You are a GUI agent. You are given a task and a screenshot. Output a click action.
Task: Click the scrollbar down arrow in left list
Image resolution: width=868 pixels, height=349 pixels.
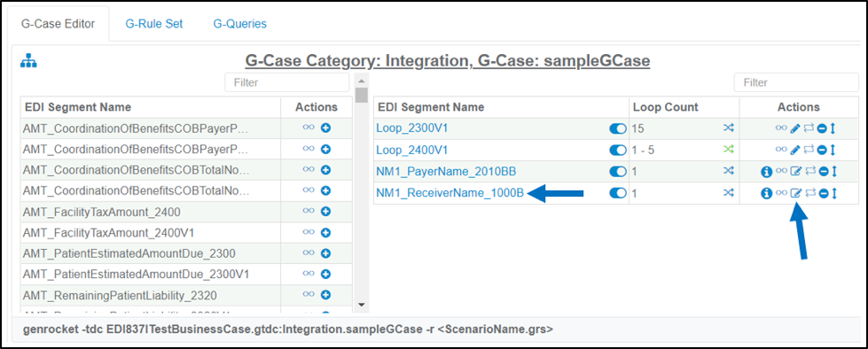coord(362,304)
